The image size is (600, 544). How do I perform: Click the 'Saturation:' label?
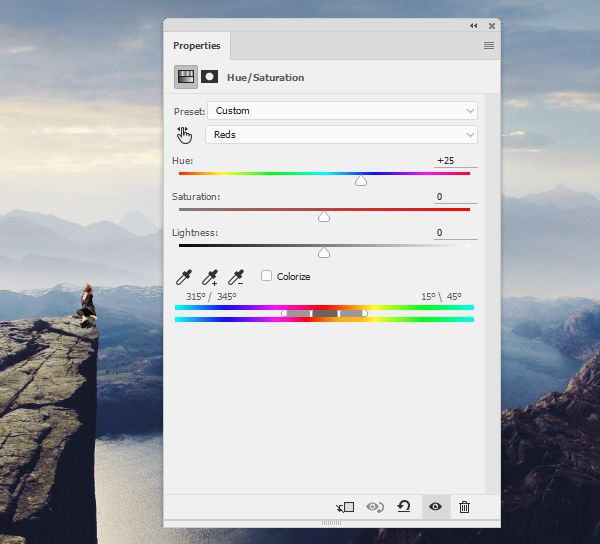pos(196,197)
